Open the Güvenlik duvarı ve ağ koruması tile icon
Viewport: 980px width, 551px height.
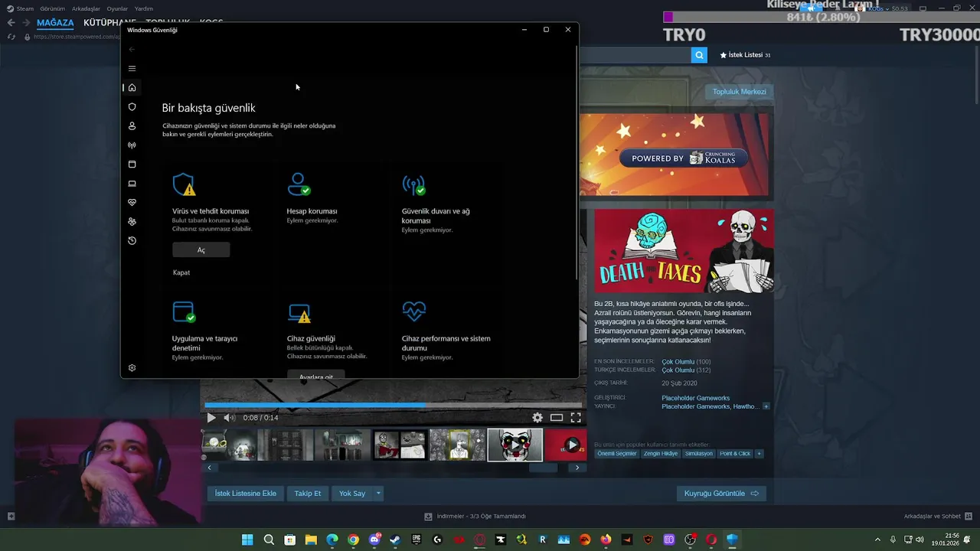pyautogui.click(x=413, y=184)
